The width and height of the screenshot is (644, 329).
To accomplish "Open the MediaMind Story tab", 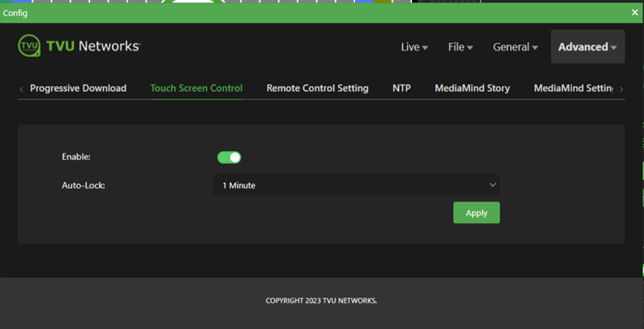I will coord(472,88).
